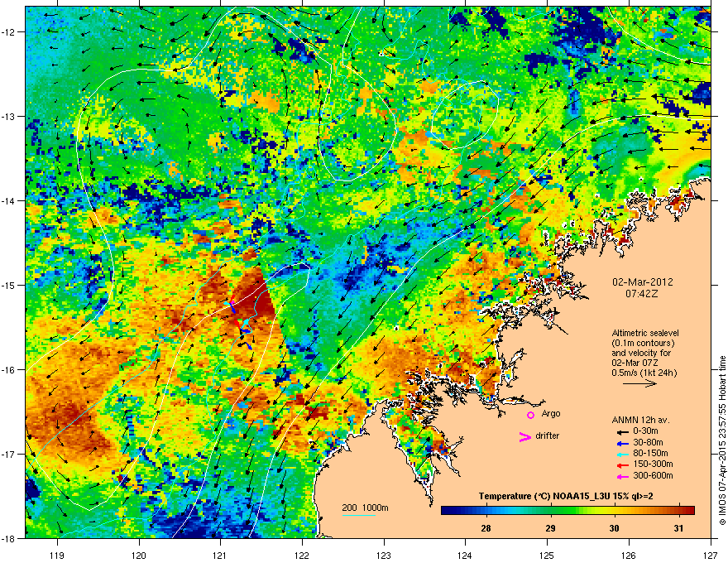Click the longitude 126 axis label

(629, 555)
